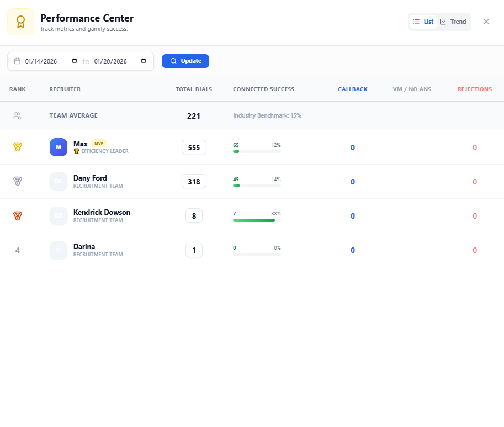Open Max's avatar with the M initial
This screenshot has height=427, width=504.
(x=59, y=147)
